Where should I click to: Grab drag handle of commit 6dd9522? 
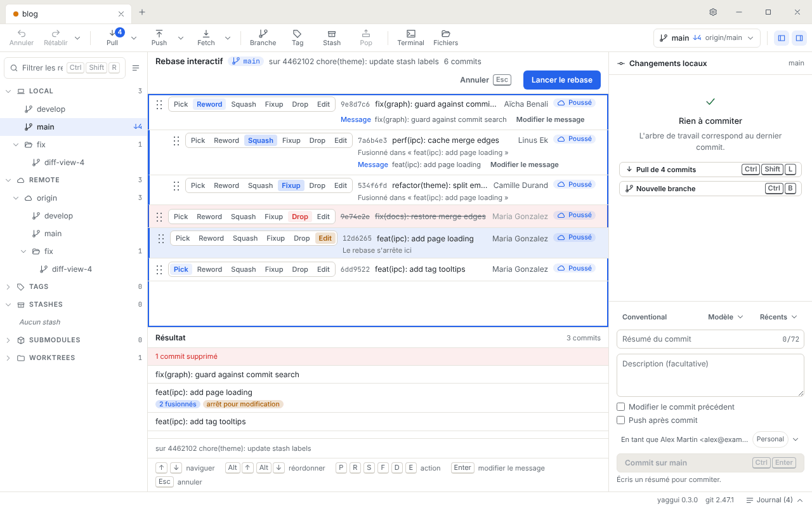pos(159,269)
